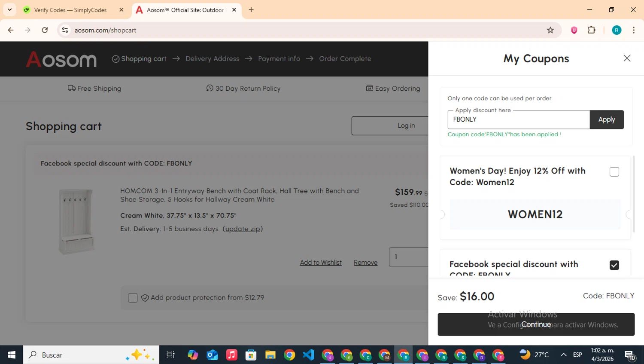The width and height of the screenshot is (644, 364).
Task: Open Chrome profile D window on taskbar
Action: (479, 355)
